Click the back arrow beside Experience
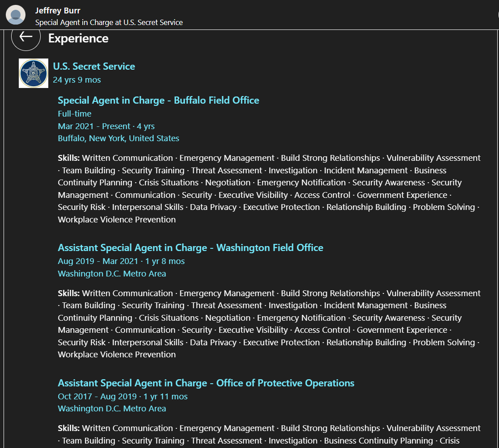The height and width of the screenshot is (448, 499). pyautogui.click(x=26, y=37)
